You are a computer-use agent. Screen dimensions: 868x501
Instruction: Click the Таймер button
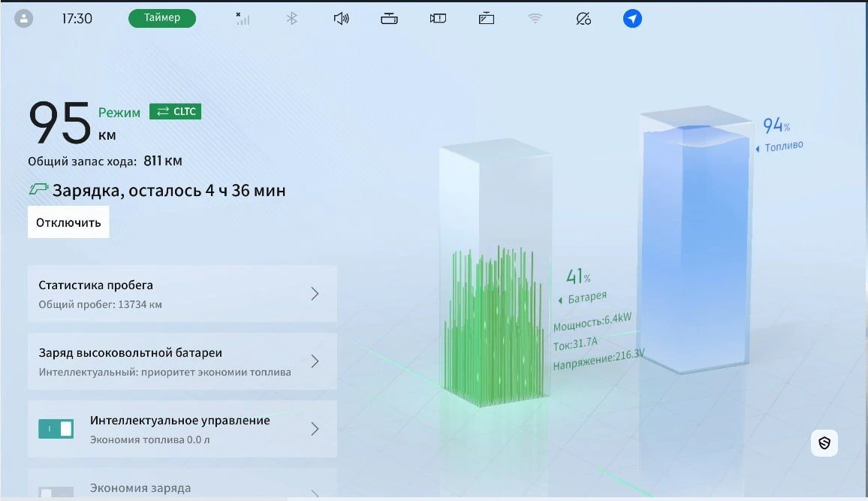162,18
